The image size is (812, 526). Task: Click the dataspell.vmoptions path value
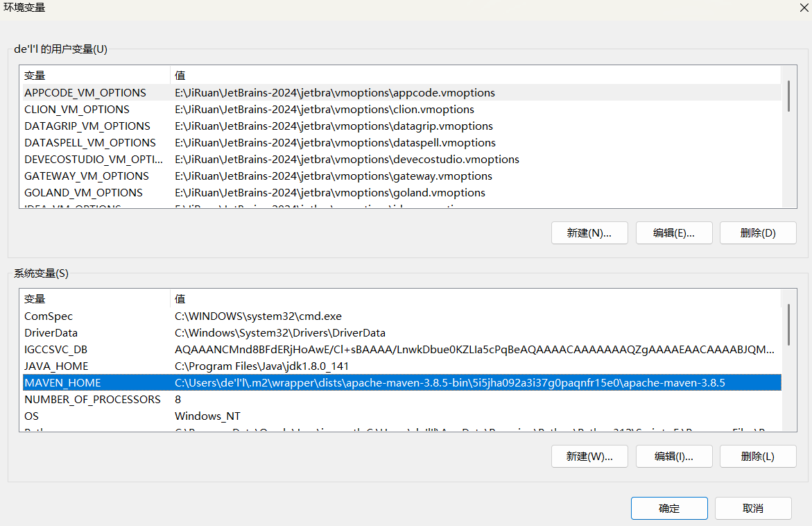335,142
